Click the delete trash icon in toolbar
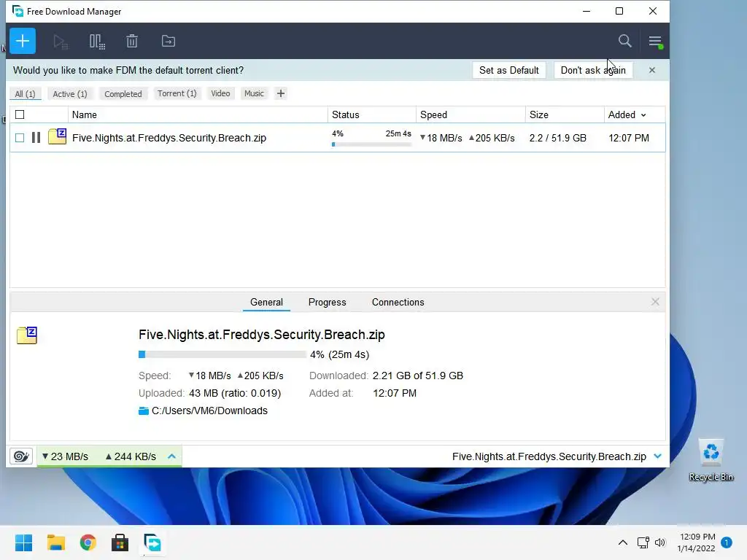The image size is (747, 560). (132, 42)
